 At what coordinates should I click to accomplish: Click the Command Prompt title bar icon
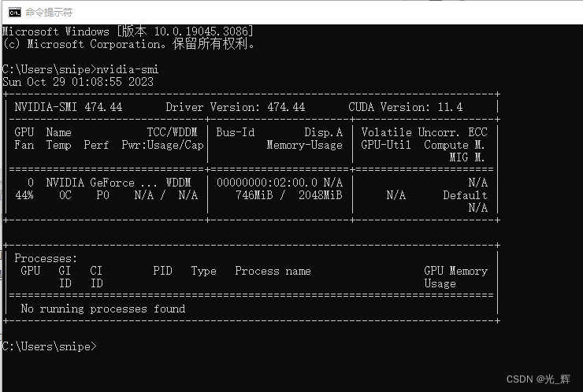pyautogui.click(x=15, y=13)
